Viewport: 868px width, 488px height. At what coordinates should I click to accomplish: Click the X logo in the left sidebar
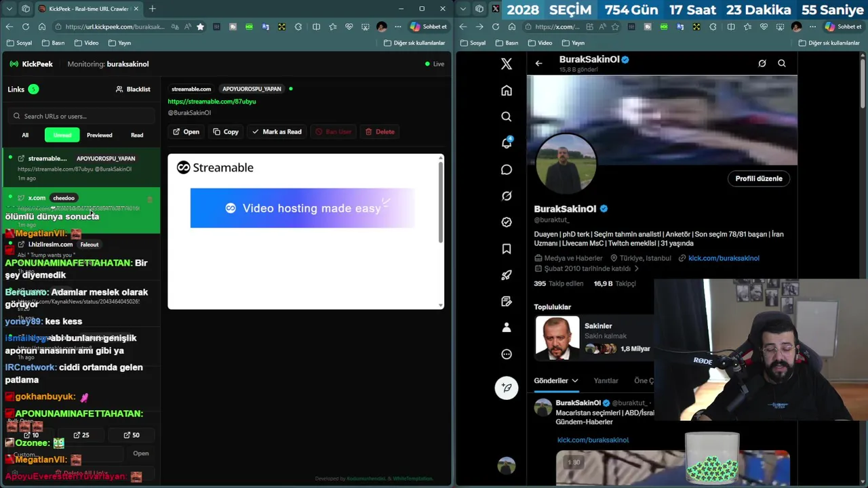coord(506,64)
